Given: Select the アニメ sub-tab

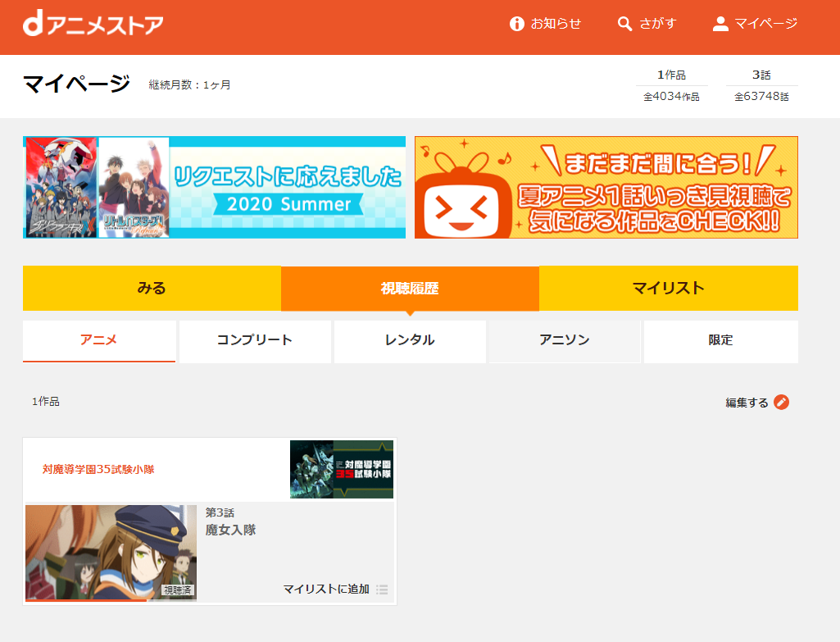Looking at the screenshot, I should point(99,341).
